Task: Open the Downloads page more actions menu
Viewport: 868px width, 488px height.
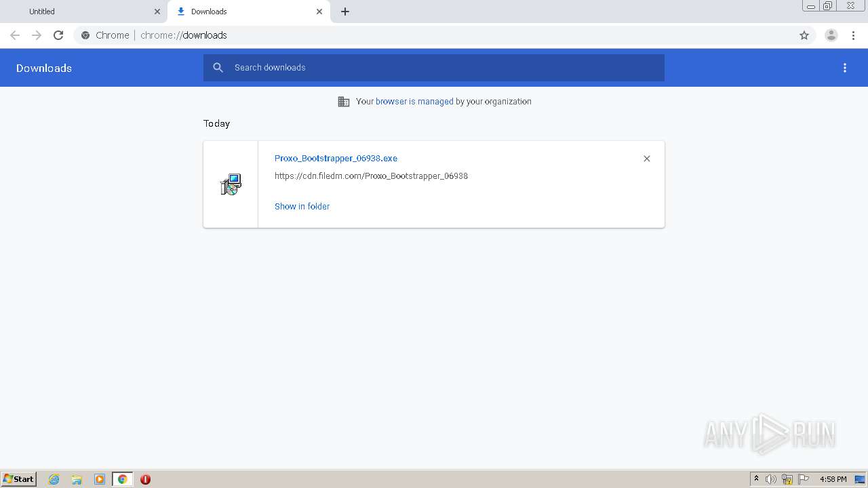Action: 845,68
